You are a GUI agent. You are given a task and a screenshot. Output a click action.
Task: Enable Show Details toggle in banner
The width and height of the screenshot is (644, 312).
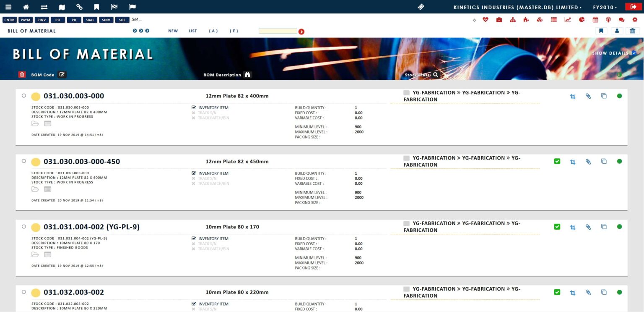tap(634, 53)
